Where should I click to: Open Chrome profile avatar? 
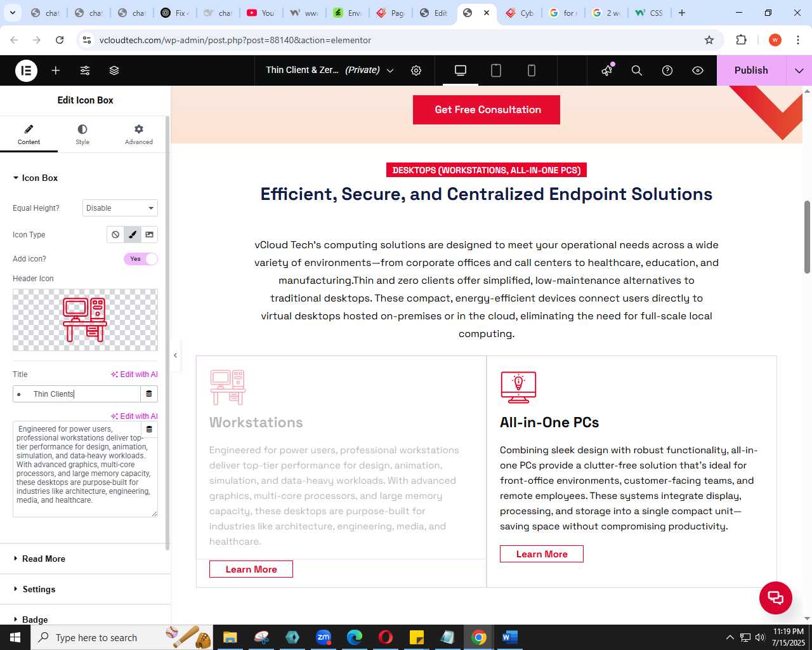pos(775,40)
